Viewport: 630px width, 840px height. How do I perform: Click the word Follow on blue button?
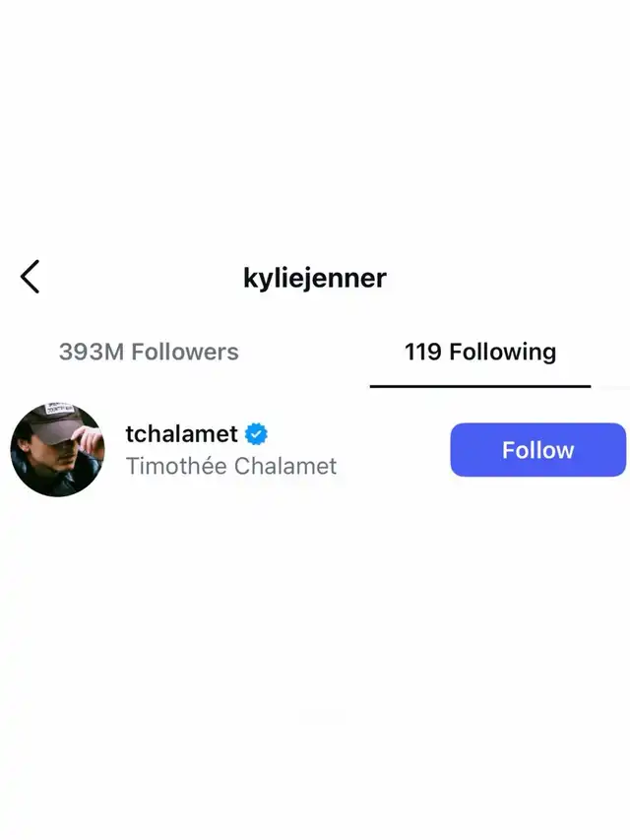pos(537,450)
